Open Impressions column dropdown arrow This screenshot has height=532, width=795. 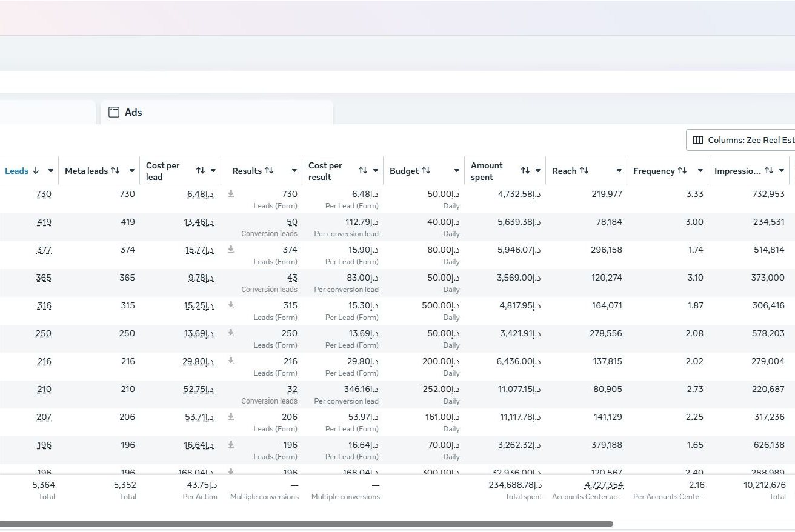click(782, 171)
